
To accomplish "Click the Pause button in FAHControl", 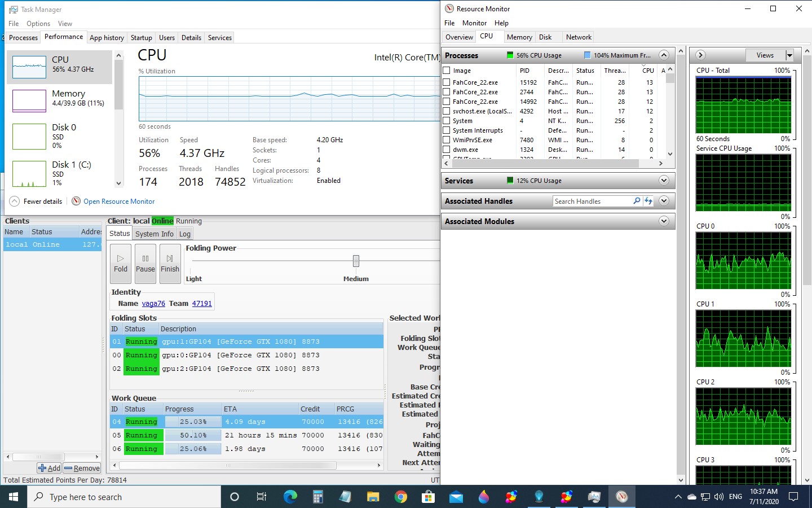I will pyautogui.click(x=145, y=263).
